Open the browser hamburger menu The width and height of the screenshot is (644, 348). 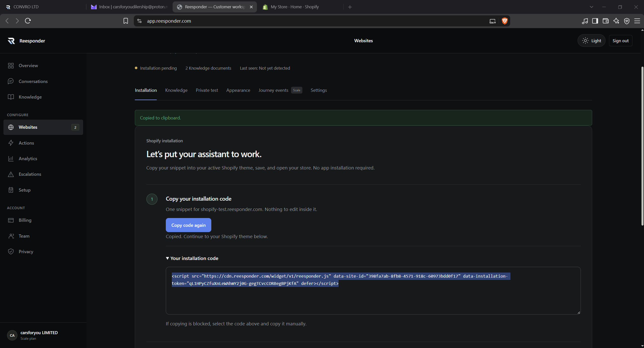click(x=637, y=21)
